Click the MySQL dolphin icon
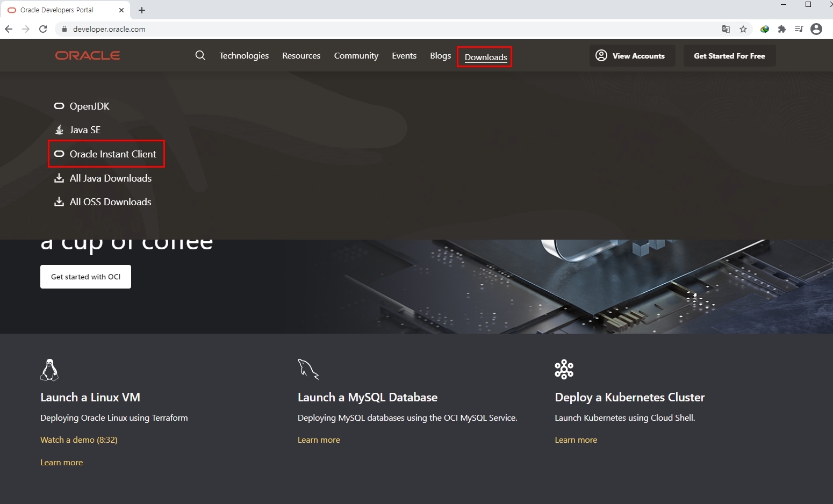The height and width of the screenshot is (504, 833). pyautogui.click(x=308, y=369)
